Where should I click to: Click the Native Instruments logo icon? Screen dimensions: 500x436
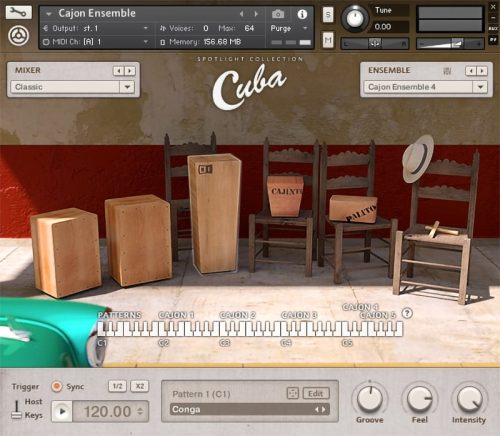19,36
